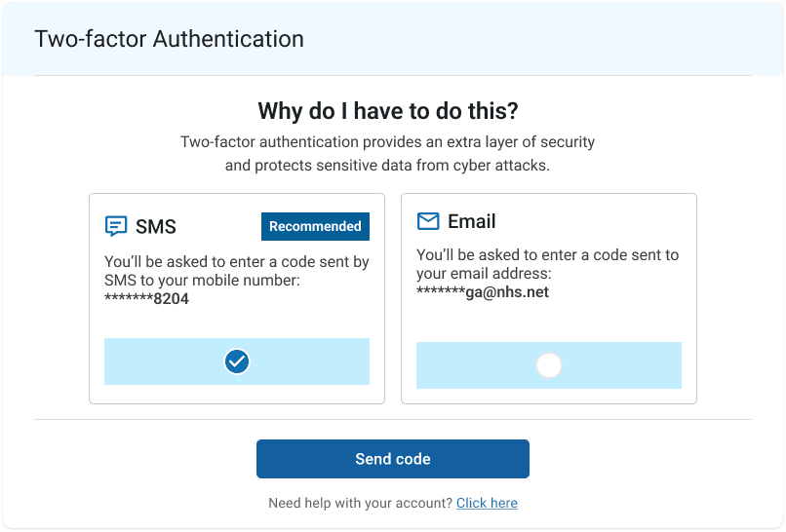Click the cyber attacks explanation line
The width and height of the screenshot is (786, 532).
pos(387,166)
